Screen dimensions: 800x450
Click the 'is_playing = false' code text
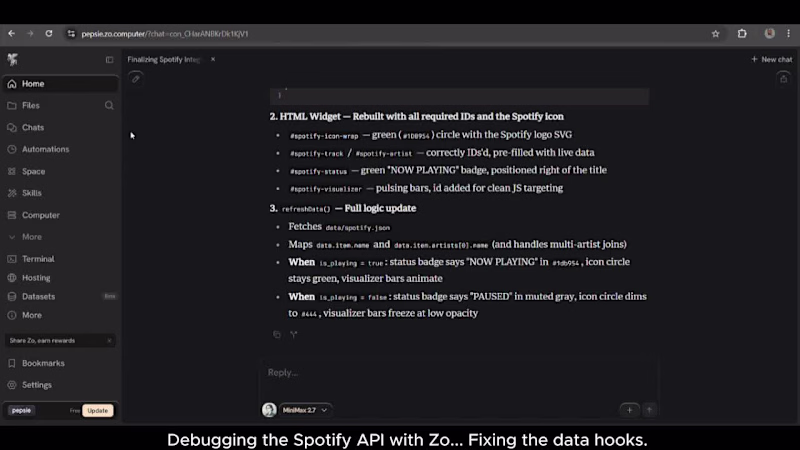coord(353,297)
